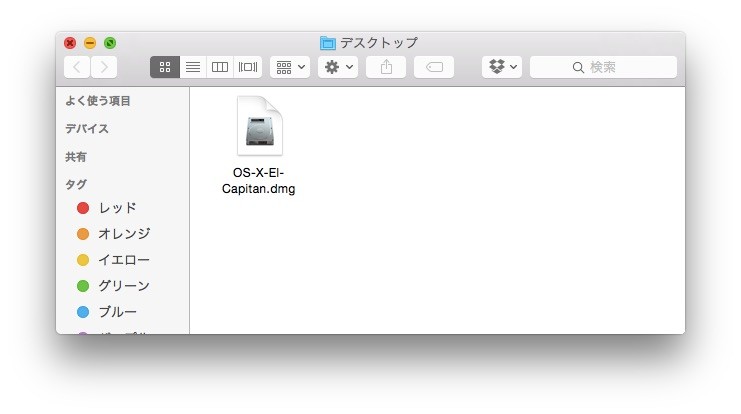This screenshot has width=741, height=414.
Task: Select the ブルー tag in sidebar
Action: pyautogui.click(x=123, y=312)
